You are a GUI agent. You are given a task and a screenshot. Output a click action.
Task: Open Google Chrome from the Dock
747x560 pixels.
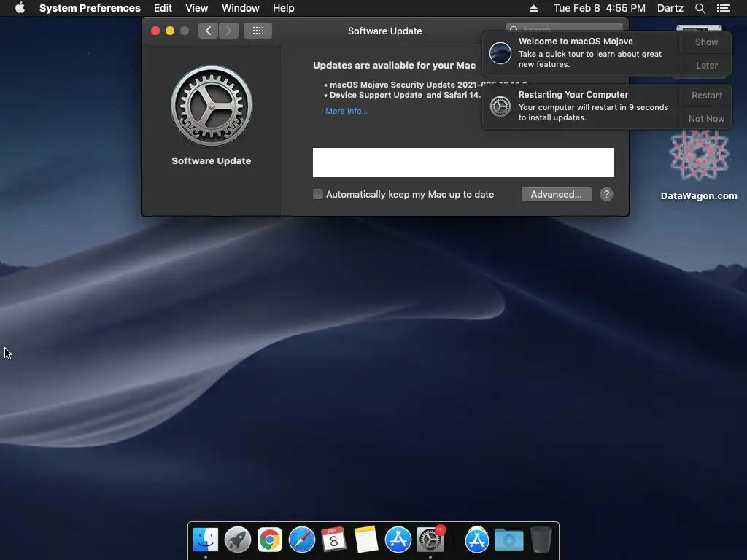click(x=270, y=540)
